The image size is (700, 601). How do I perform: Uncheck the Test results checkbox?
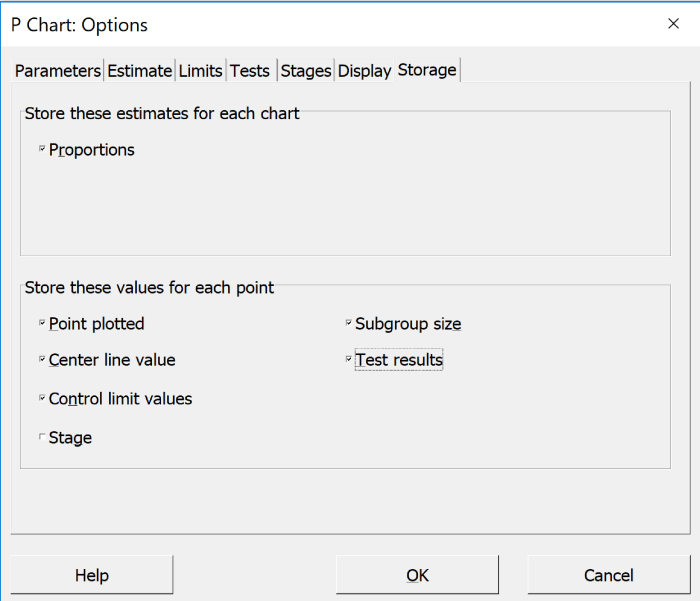349,360
